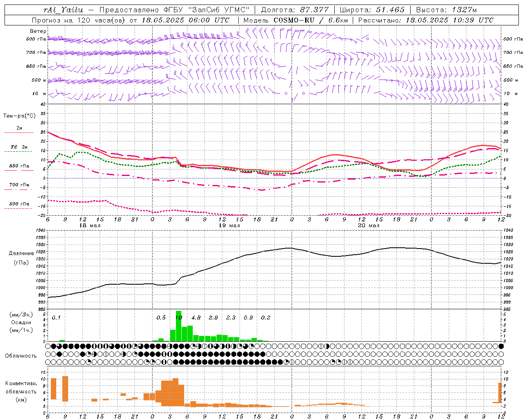Click the Конвективн. convective cloud label
This screenshot has width=525, height=420.
pyautogui.click(x=21, y=383)
